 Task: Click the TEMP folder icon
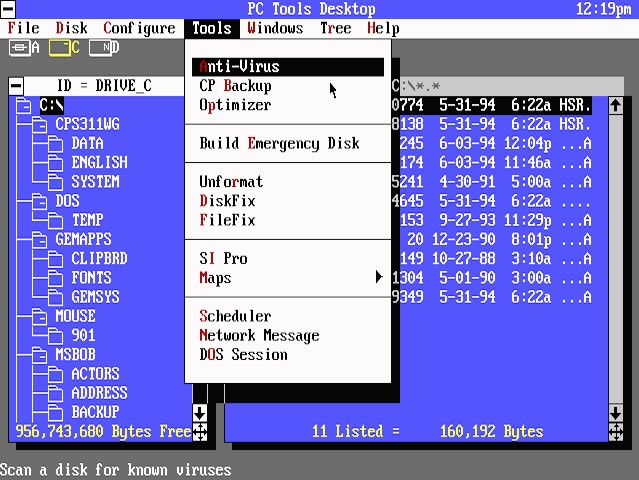(55, 220)
